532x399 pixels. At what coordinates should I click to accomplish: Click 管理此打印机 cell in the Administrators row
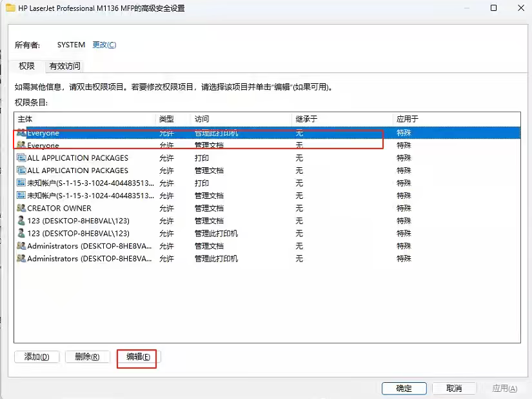(x=216, y=258)
